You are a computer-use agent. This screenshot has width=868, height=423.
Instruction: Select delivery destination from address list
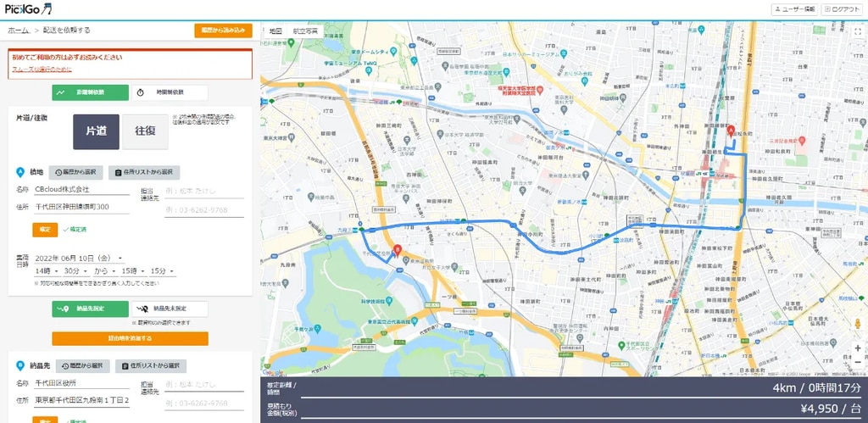tap(151, 366)
